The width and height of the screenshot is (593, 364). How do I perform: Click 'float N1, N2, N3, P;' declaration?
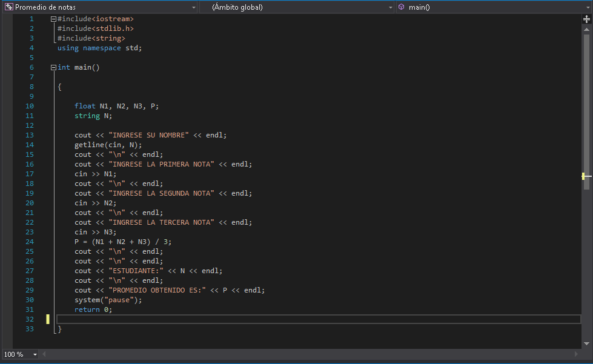[116, 106]
